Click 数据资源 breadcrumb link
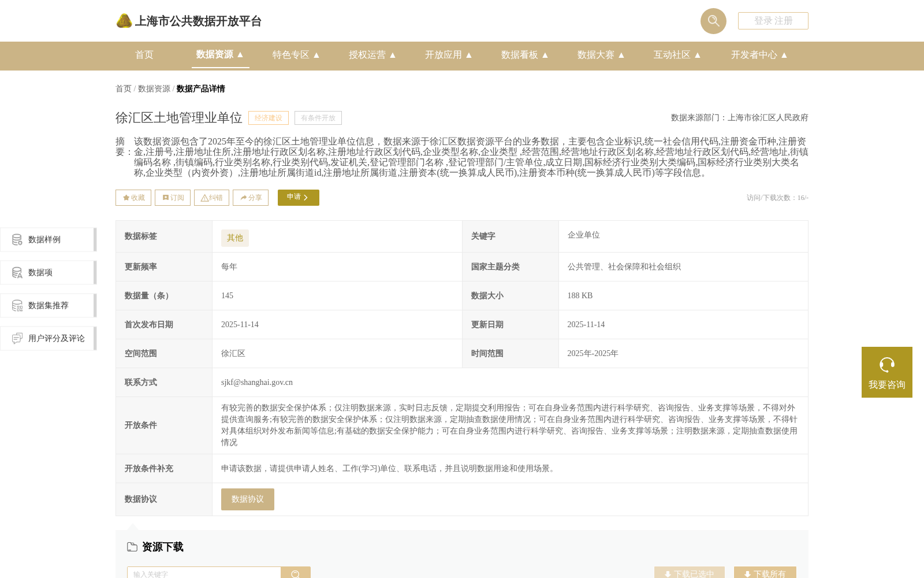Screen dimensions: 924x578 click(x=154, y=89)
